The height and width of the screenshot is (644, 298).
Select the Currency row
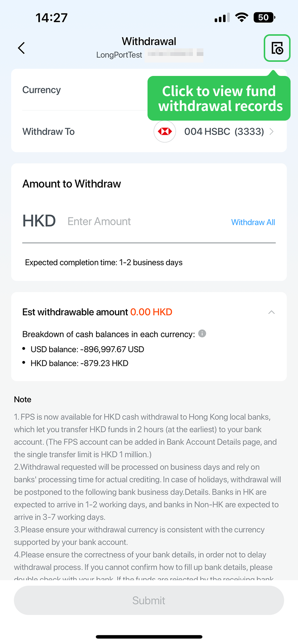point(42,90)
